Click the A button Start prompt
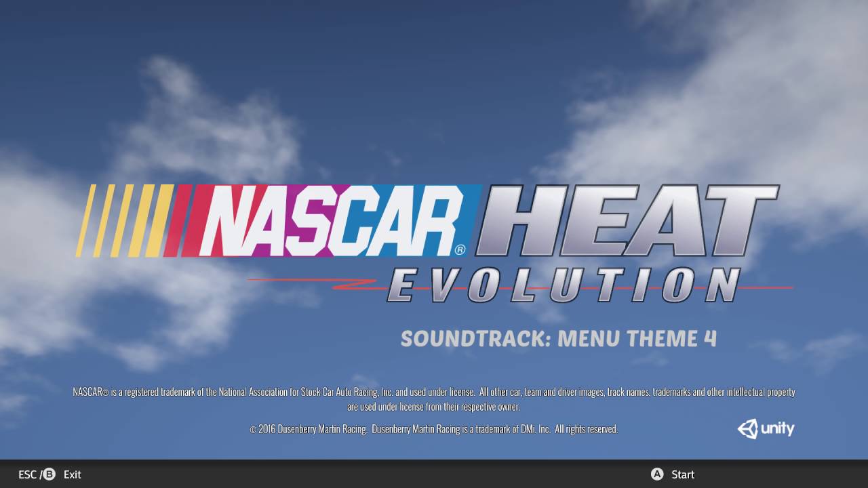Viewport: 868px width, 488px height. pyautogui.click(x=673, y=474)
